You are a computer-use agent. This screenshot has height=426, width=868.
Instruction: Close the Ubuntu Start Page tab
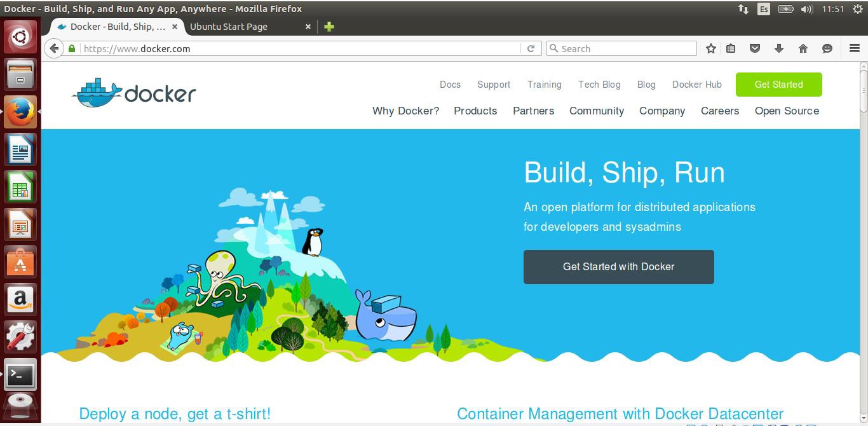click(x=308, y=27)
